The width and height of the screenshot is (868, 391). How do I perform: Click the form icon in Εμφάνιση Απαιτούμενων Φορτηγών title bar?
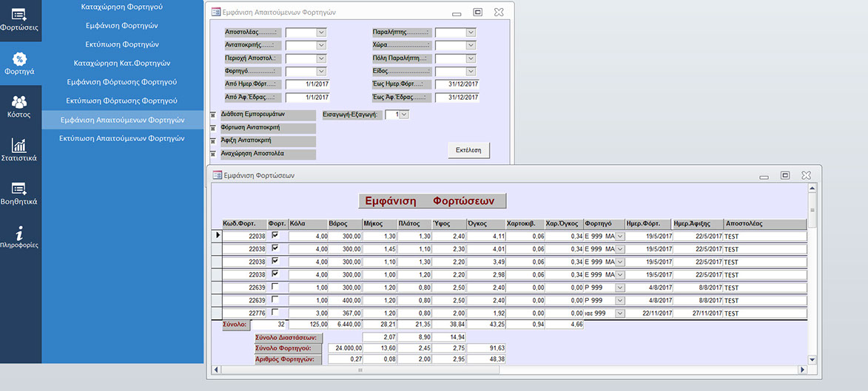(x=216, y=12)
